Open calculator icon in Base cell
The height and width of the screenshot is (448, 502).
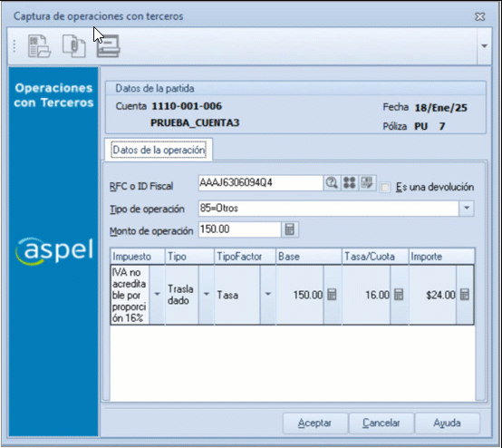[332, 295]
